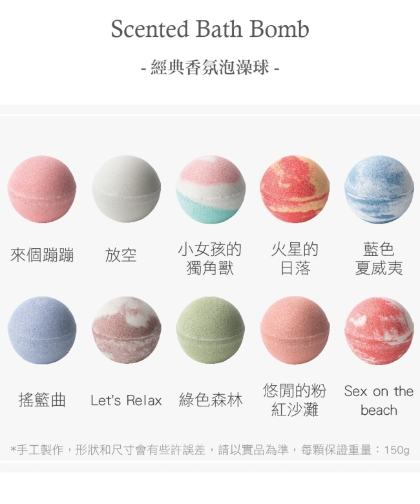The height and width of the screenshot is (504, 420).
Task: Click the 經典香氛泡澡球 subtitle
Action: 210,67
